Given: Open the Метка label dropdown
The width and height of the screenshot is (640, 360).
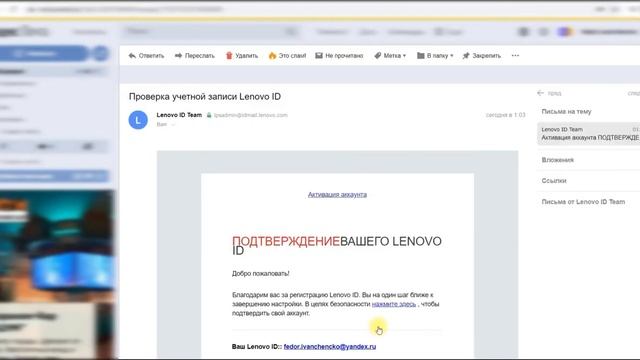Looking at the screenshot, I should 390,56.
